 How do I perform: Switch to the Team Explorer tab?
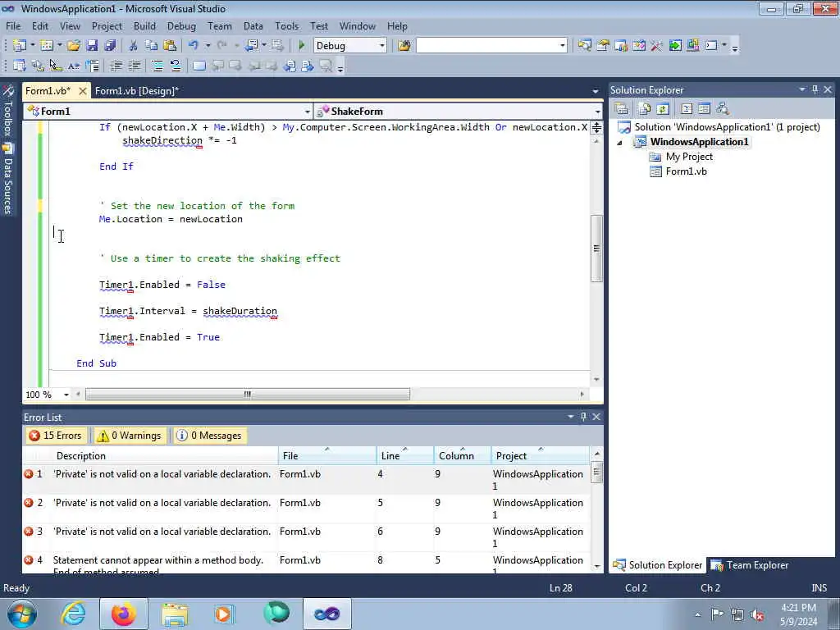(750, 565)
